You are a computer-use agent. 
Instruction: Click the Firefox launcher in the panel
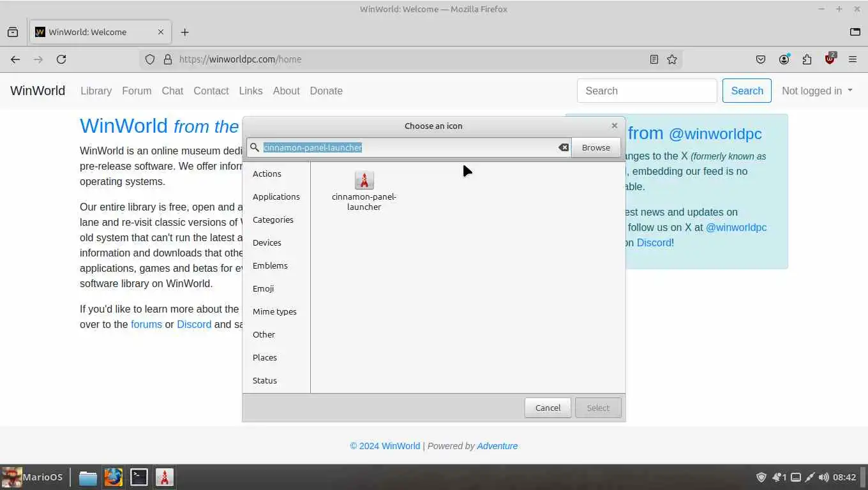click(x=114, y=477)
